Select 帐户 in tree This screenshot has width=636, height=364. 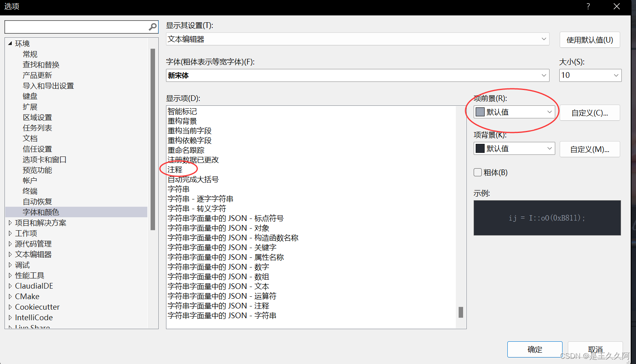tap(30, 180)
